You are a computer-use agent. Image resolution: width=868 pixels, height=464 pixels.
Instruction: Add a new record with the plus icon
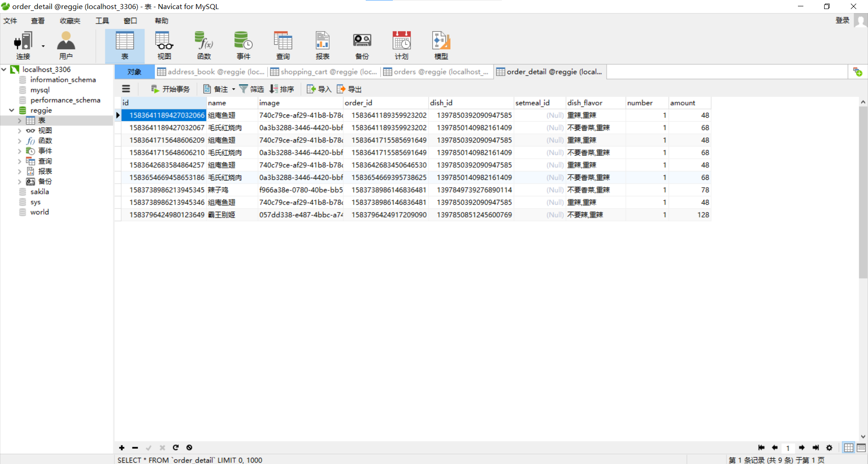[x=122, y=448]
